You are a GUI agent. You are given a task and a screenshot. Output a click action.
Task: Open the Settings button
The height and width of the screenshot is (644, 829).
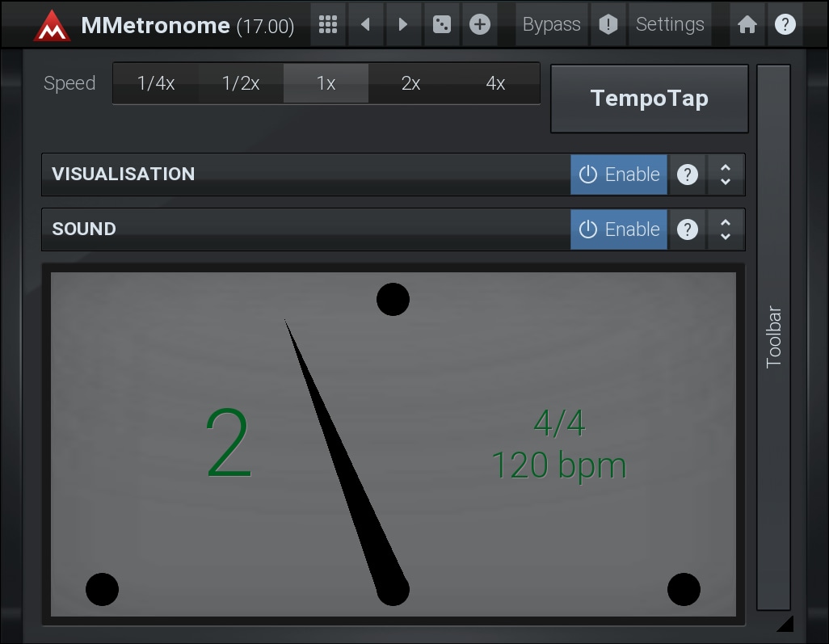point(670,24)
